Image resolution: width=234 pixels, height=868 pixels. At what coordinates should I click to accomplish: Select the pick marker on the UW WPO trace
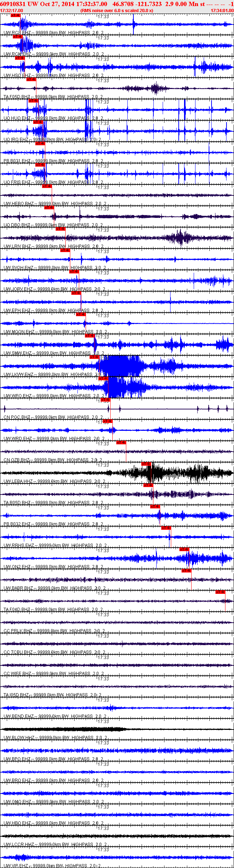pyautogui.click(x=103, y=378)
